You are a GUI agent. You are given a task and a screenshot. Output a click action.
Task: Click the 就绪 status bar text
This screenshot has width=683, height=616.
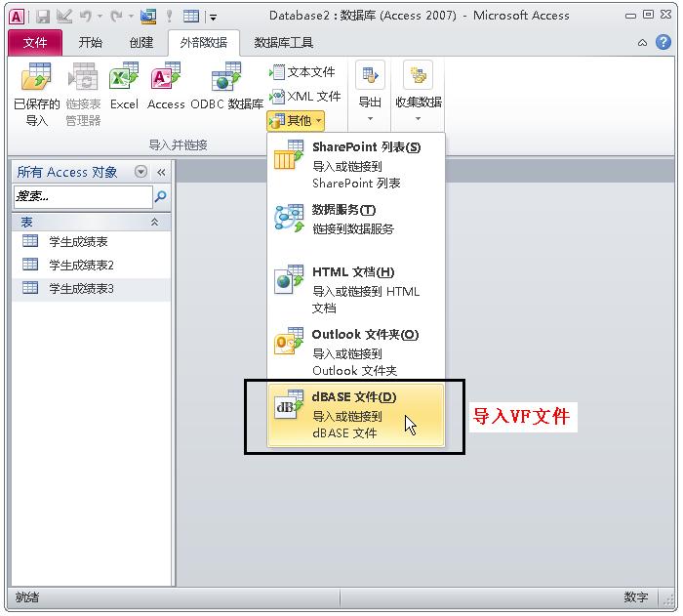click(x=27, y=596)
